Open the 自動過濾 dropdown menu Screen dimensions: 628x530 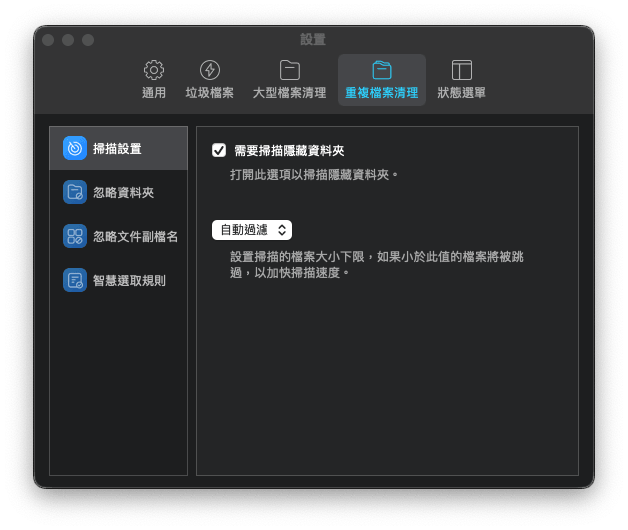(252, 230)
